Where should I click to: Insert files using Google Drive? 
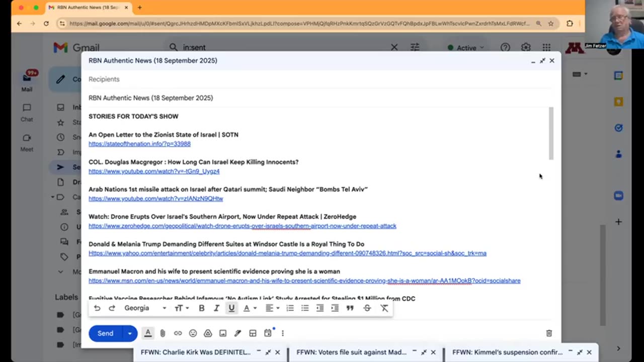208,333
